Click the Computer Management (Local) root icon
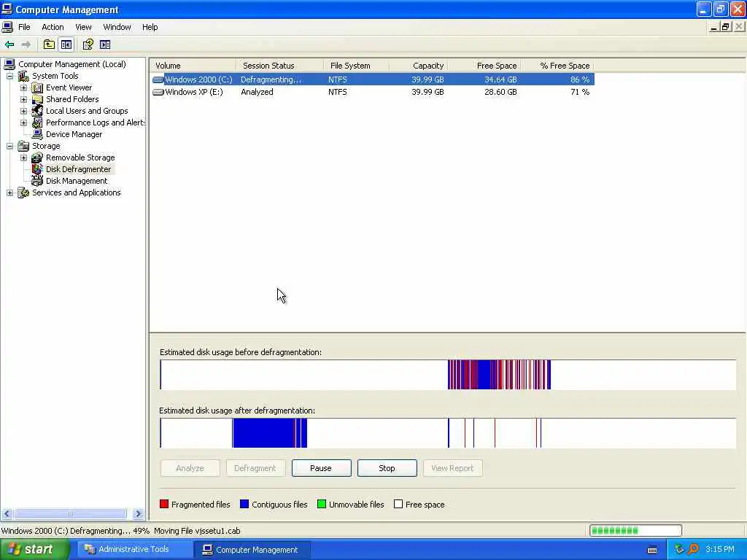747x560 pixels. (x=9, y=64)
